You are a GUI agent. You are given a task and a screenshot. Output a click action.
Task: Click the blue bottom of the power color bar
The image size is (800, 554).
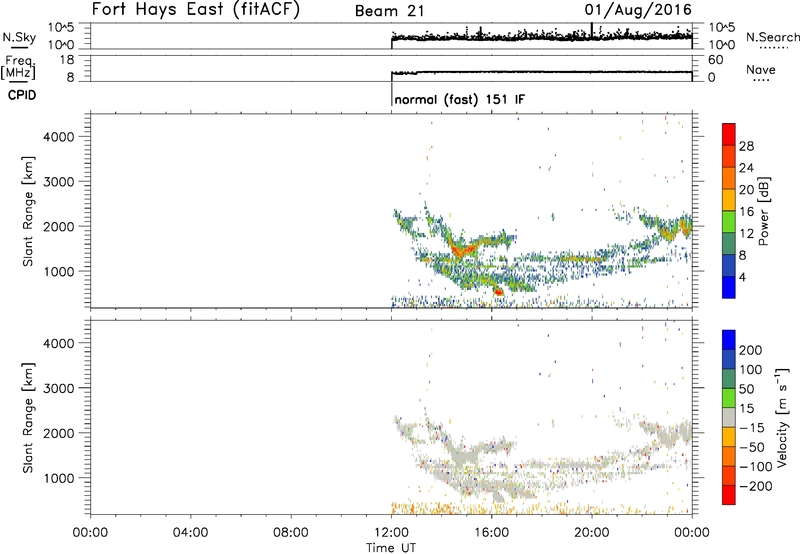(x=729, y=288)
